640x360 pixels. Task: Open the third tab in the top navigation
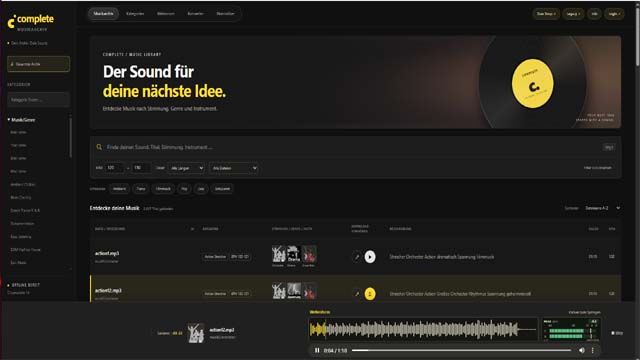[x=166, y=13]
